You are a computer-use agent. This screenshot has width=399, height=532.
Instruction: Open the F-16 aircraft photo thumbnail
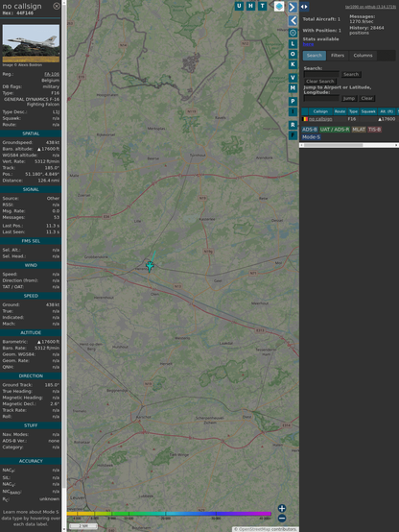tap(31, 43)
